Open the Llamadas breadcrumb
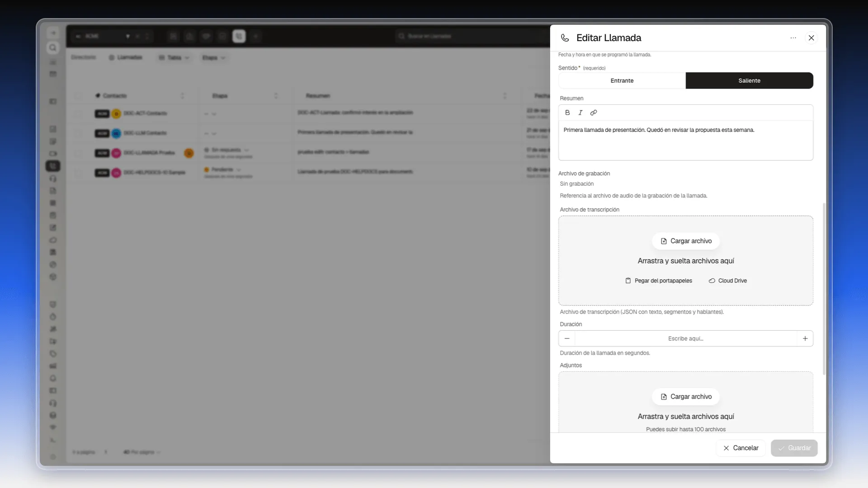Image resolution: width=868 pixels, height=488 pixels. [126, 57]
